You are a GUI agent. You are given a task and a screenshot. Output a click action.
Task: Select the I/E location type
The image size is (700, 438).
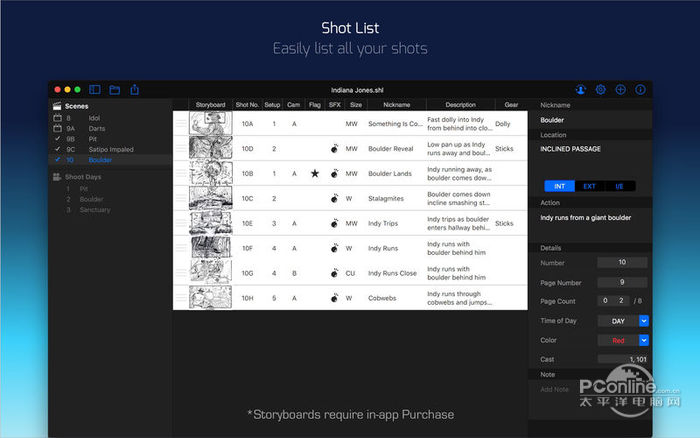click(x=620, y=186)
